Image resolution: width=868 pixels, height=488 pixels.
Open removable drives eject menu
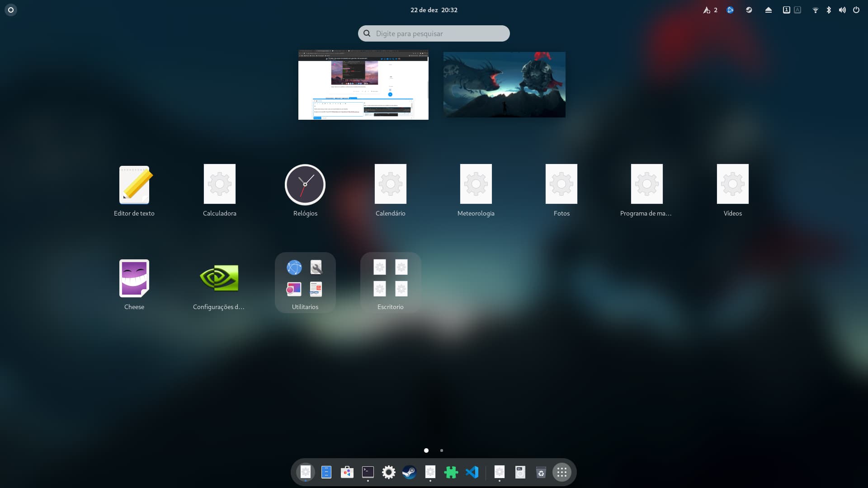769,10
